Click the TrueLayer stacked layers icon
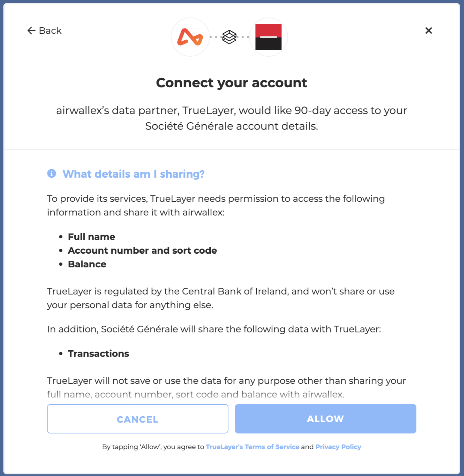This screenshot has height=476, width=464. click(x=229, y=37)
